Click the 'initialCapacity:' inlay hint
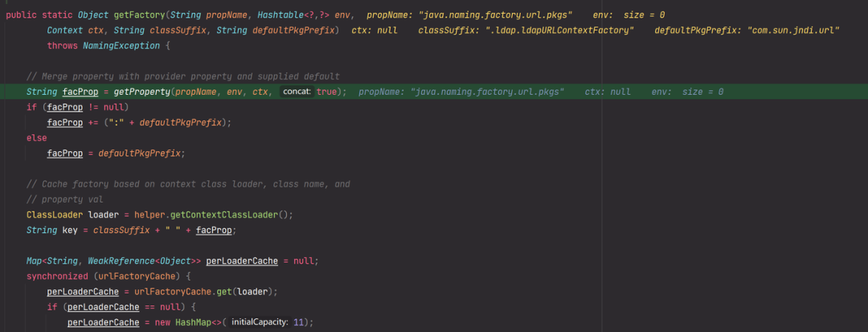 click(x=260, y=322)
